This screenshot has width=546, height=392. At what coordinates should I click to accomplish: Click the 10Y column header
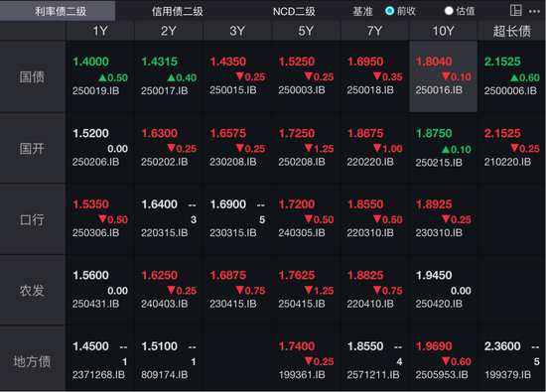[443, 31]
